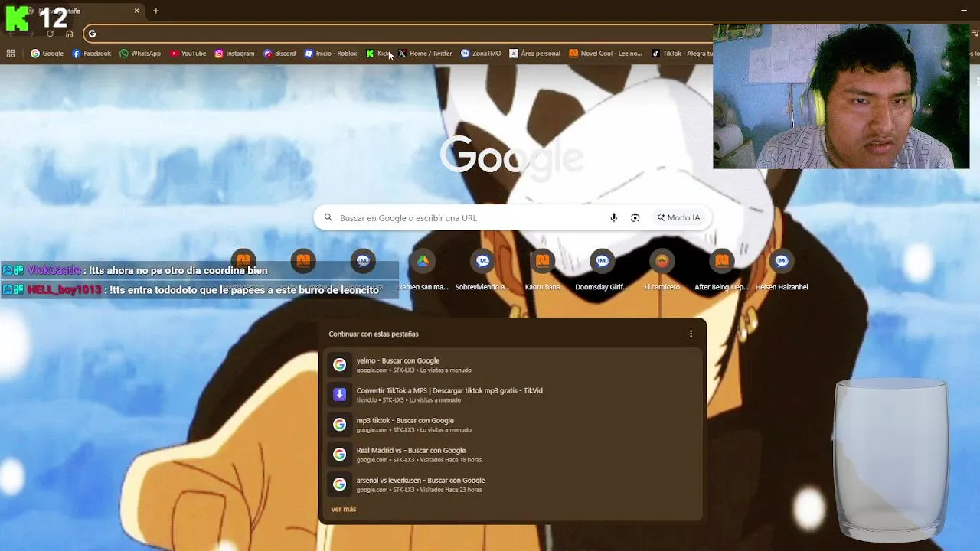Image resolution: width=980 pixels, height=551 pixels.
Task: Open the Google bookmark in bookmarks bar
Action: [47, 54]
